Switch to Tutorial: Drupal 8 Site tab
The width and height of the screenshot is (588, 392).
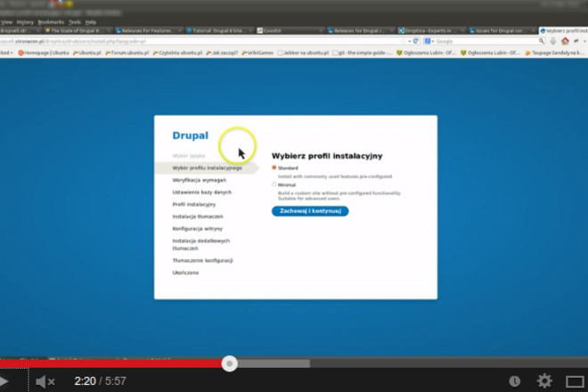219,31
